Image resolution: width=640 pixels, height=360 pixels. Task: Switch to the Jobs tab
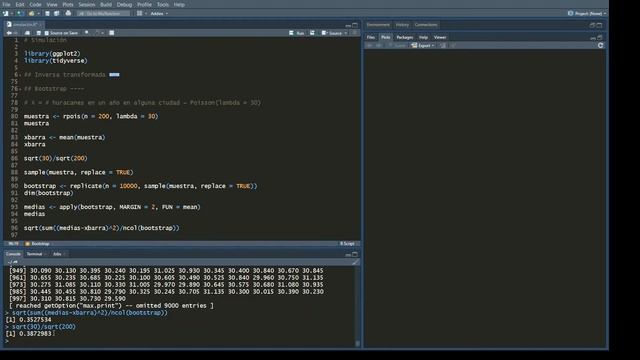point(57,254)
